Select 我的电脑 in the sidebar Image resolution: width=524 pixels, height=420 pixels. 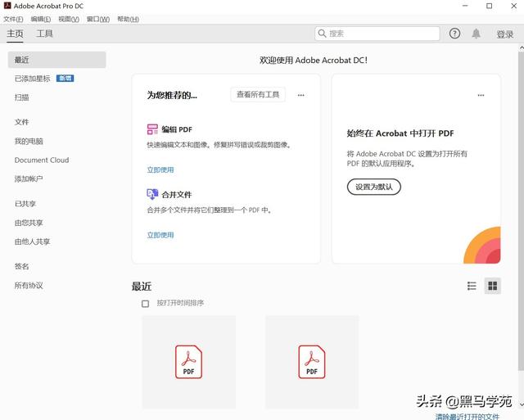tap(29, 142)
